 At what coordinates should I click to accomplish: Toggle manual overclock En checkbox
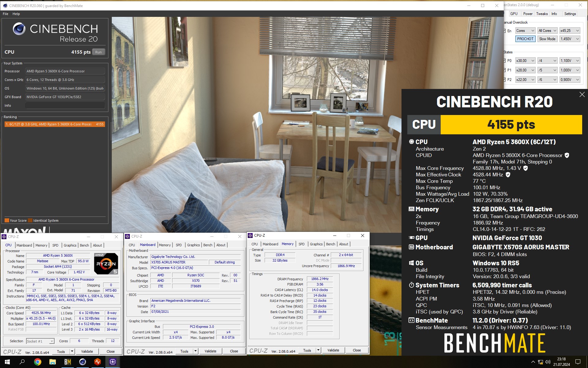click(x=505, y=31)
